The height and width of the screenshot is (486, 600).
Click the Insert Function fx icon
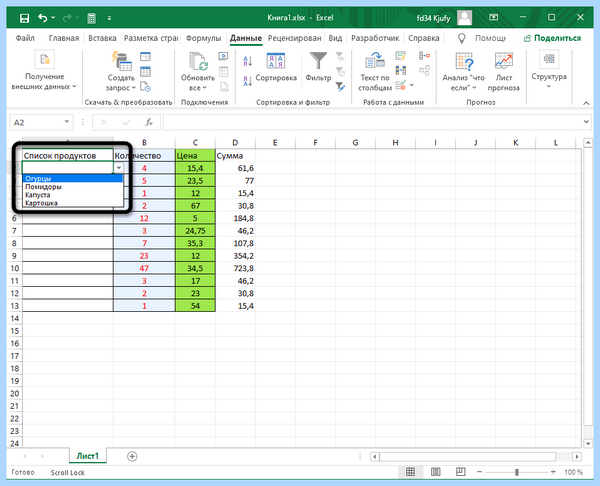click(149, 122)
